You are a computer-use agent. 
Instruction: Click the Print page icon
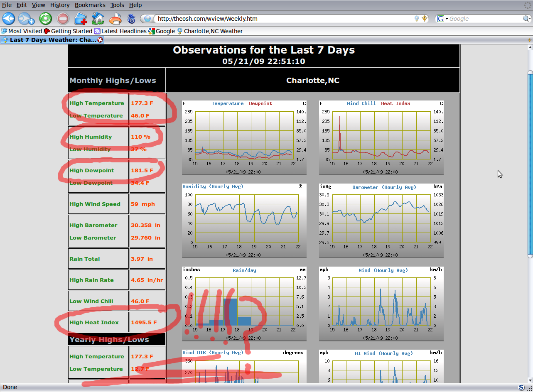pyautogui.click(x=115, y=19)
